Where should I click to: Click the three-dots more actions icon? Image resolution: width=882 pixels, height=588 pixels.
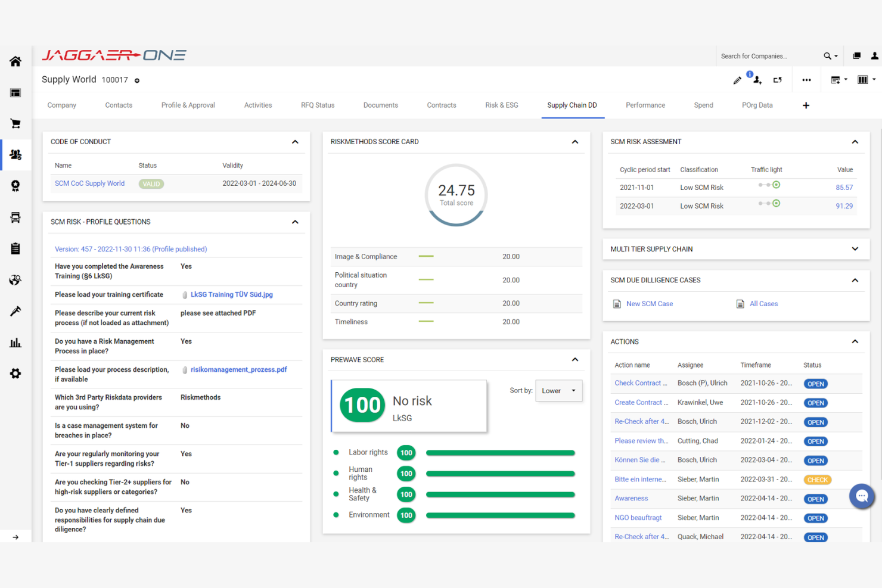click(x=807, y=79)
